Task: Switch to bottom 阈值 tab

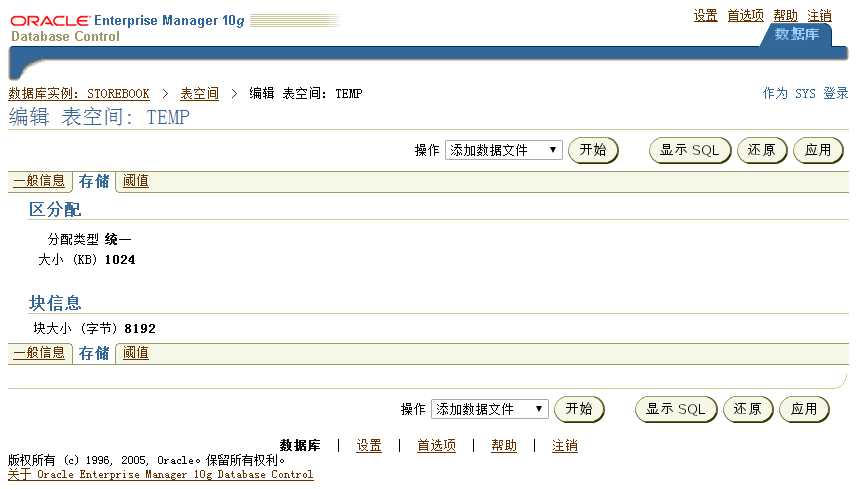Action: 136,353
